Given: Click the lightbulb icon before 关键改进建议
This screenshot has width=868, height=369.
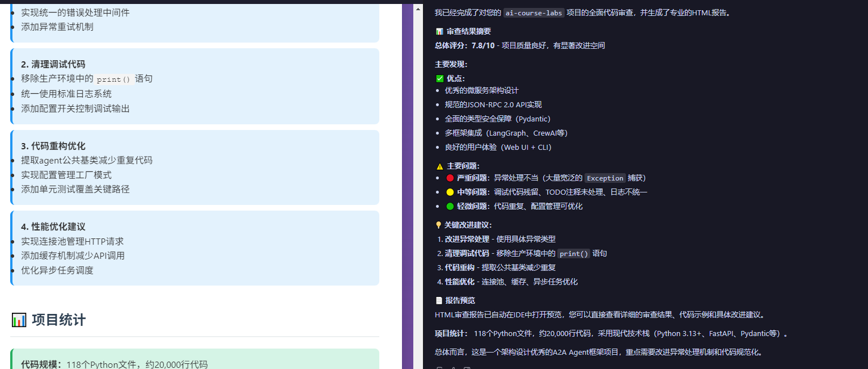Looking at the screenshot, I should 438,225.
